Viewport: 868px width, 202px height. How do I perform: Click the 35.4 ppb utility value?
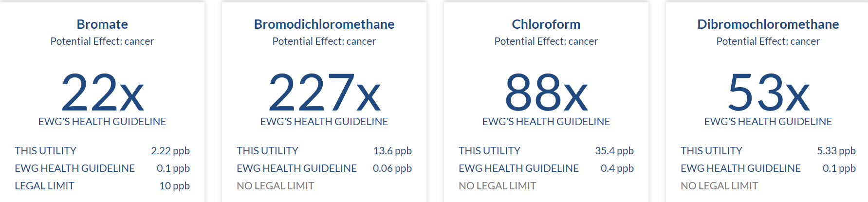(x=614, y=151)
